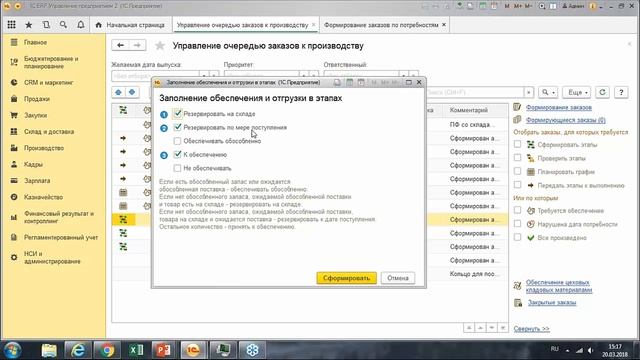Check Сформировать этапы filter

[518, 144]
